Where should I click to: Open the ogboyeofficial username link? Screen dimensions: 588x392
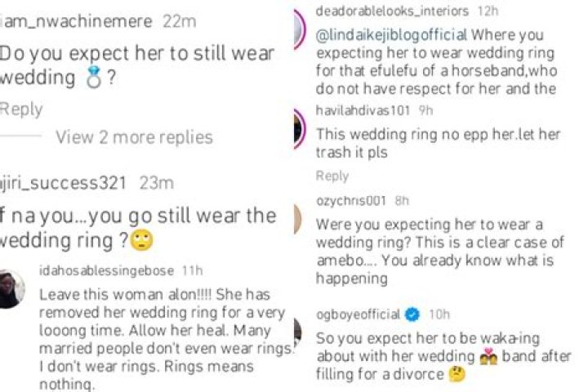point(359,314)
